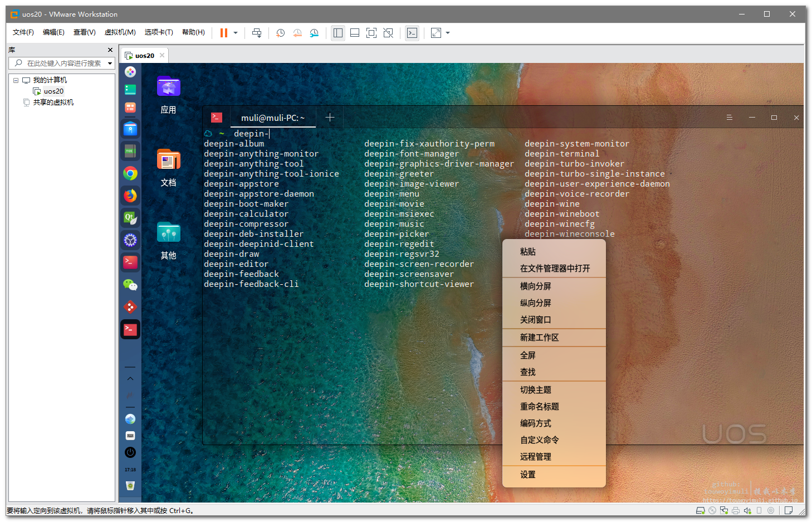Open the 其他 desktop folder
Screen dimensions: 812x522
pos(168,241)
